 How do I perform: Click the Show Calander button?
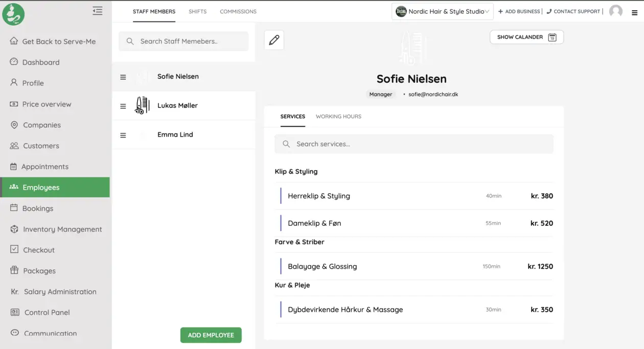coord(526,37)
